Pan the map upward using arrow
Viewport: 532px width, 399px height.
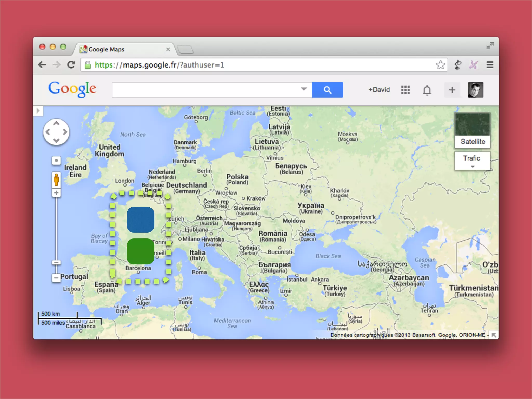pyautogui.click(x=56, y=123)
